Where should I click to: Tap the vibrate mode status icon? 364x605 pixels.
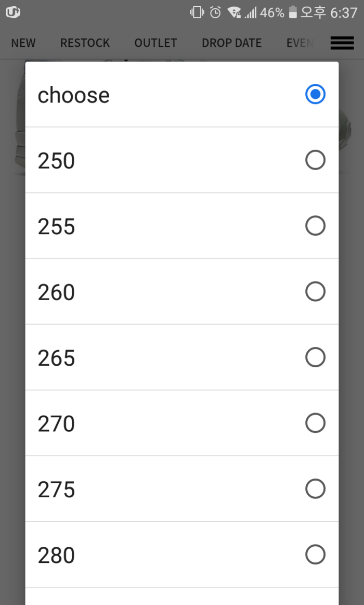(x=197, y=12)
